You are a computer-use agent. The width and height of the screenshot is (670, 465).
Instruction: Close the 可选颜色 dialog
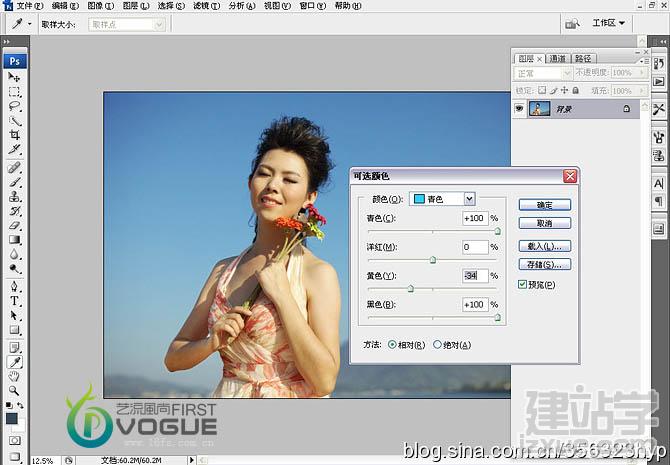[570, 176]
